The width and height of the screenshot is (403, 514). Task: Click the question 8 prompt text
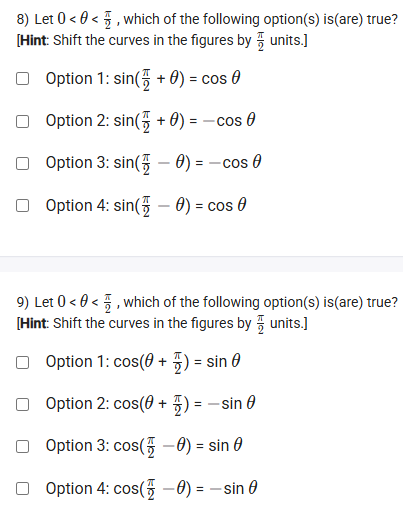coord(207,20)
